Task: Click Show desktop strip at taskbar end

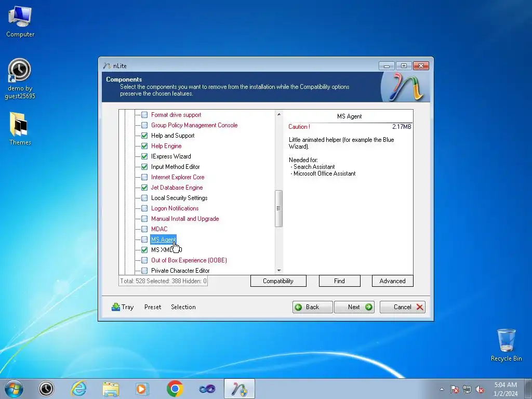Action: (528, 389)
